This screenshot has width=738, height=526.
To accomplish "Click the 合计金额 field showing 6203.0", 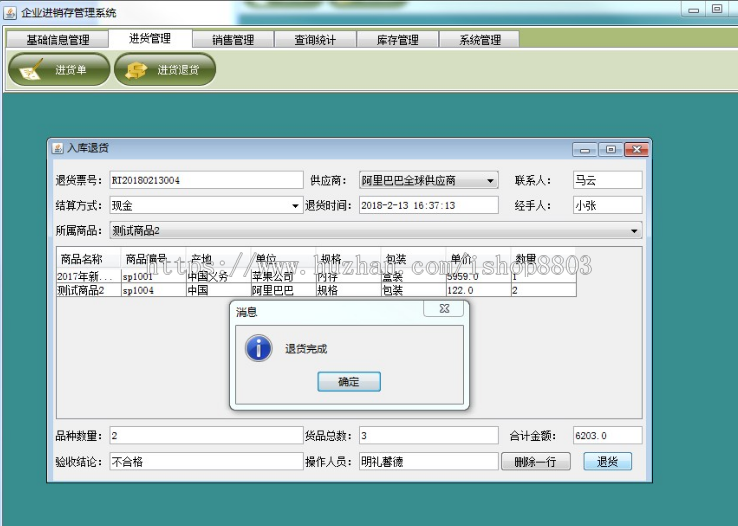I will pos(608,436).
